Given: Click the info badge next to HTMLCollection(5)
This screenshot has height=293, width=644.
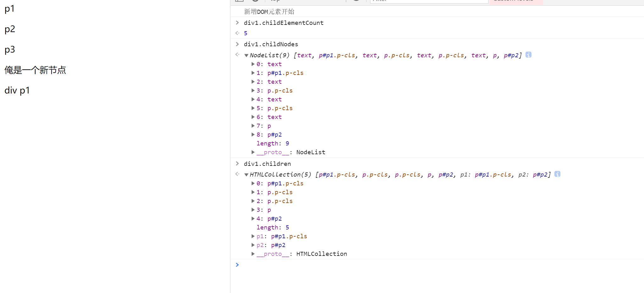Looking at the screenshot, I should [x=558, y=174].
